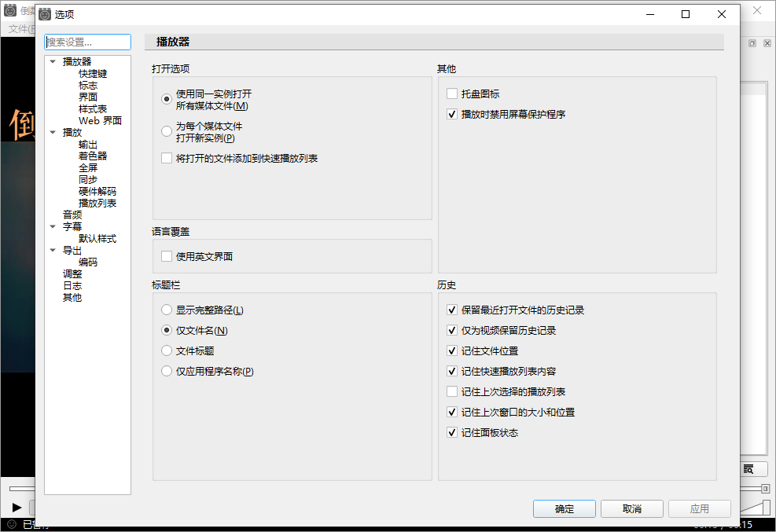Confirm settings with the 确定 button
The height and width of the screenshot is (532, 776).
point(565,508)
